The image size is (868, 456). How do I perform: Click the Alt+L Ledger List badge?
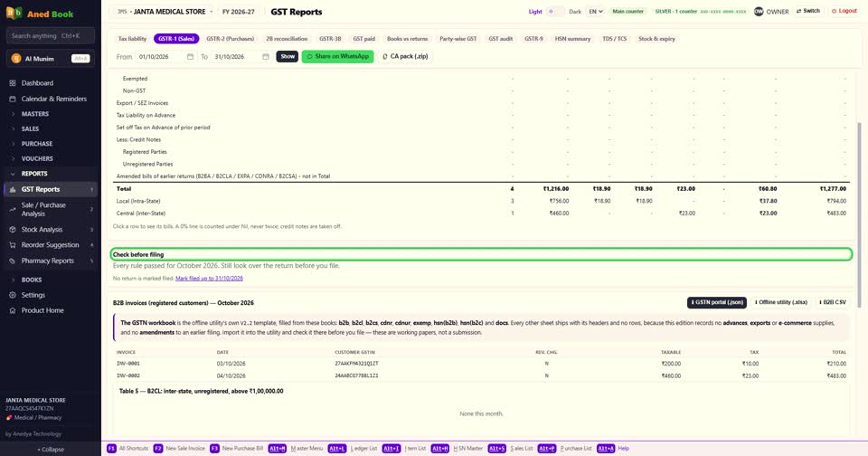pyautogui.click(x=336, y=448)
